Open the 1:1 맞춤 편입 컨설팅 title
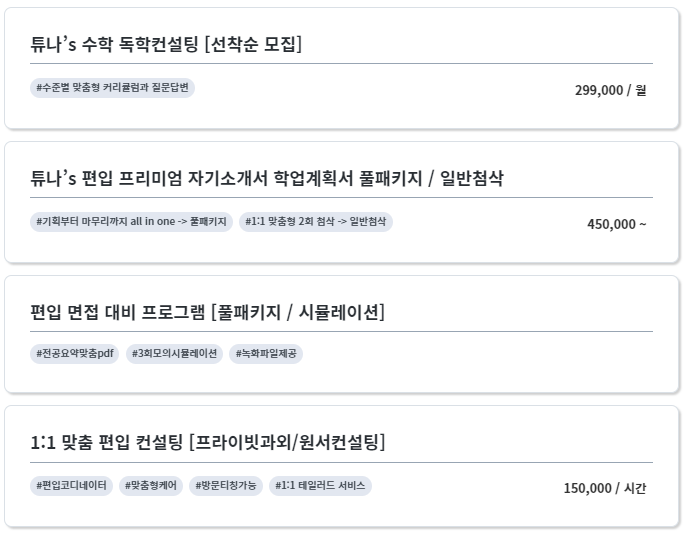The width and height of the screenshot is (693, 536). pos(208,442)
